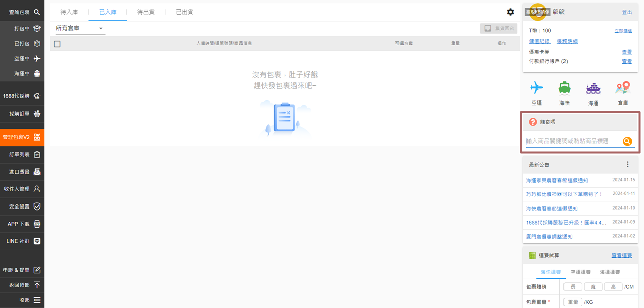
Task: Open 1688代採購 icon in sidebar
Action: tap(37, 96)
